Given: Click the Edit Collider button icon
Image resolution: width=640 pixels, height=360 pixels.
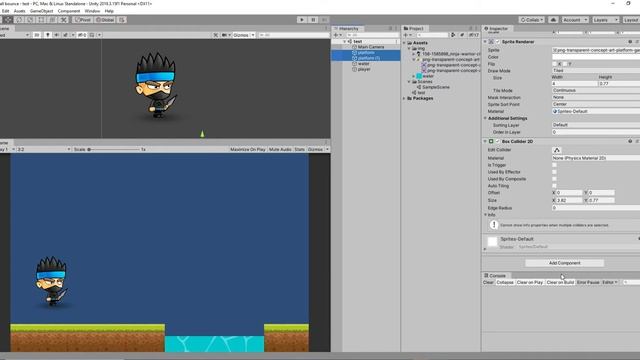Looking at the screenshot, I should 557,150.
